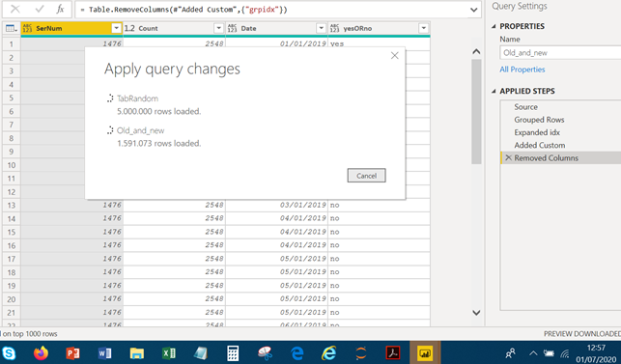Select the Date column header
Screen dimensions: 621x364
[276, 28]
